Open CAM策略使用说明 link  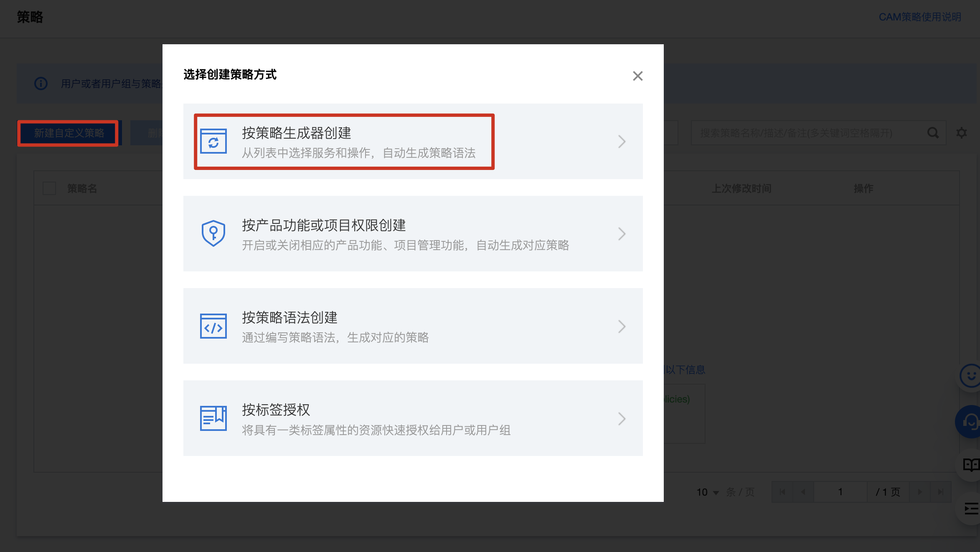[x=920, y=17]
